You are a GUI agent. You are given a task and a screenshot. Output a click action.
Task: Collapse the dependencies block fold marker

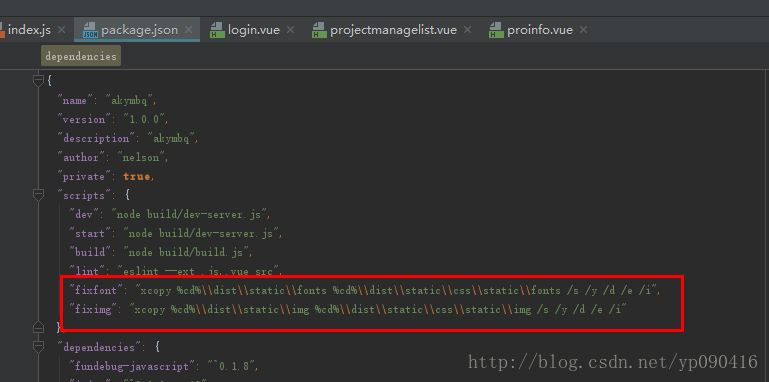tap(38, 347)
